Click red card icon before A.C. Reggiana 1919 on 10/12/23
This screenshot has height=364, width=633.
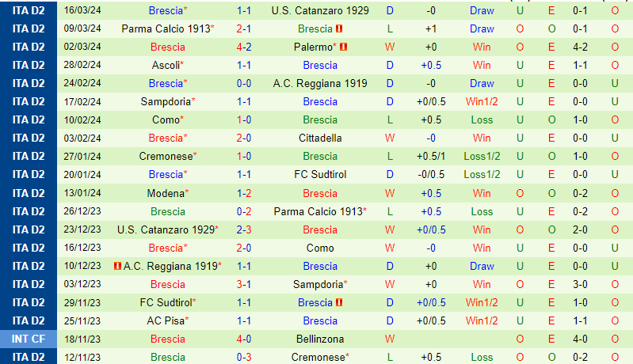(117, 266)
